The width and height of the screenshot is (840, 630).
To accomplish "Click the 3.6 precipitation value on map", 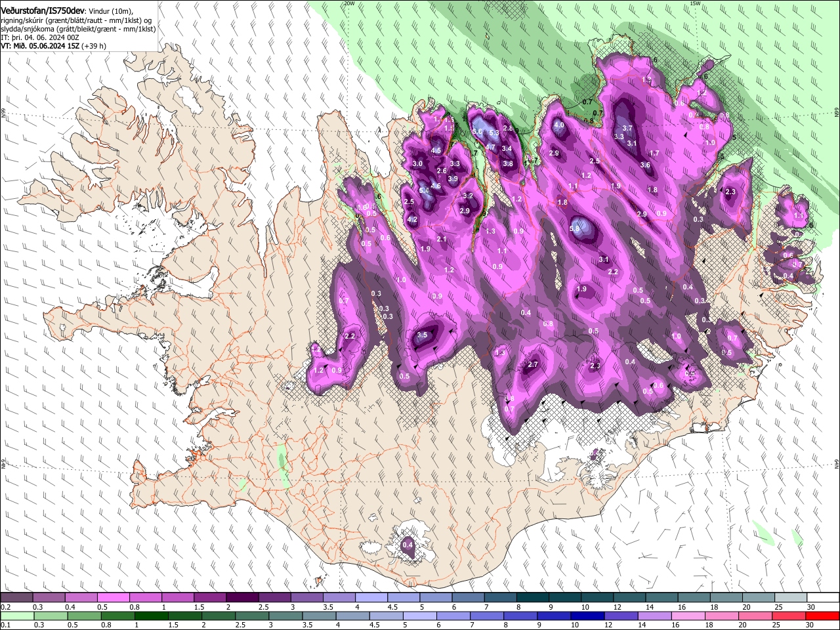I will tap(645, 165).
